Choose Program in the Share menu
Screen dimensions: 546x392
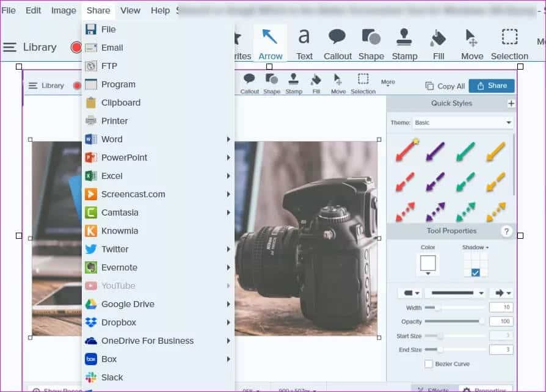click(158, 84)
